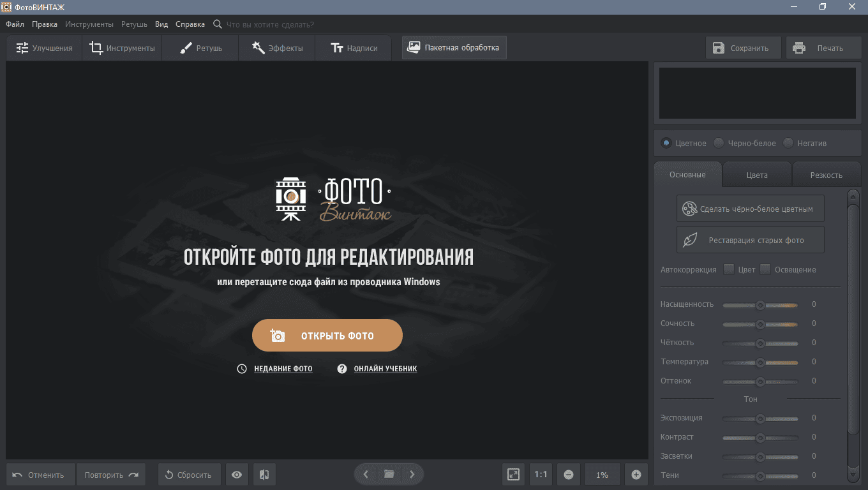
Task: Open the Файл menu
Action: point(15,24)
